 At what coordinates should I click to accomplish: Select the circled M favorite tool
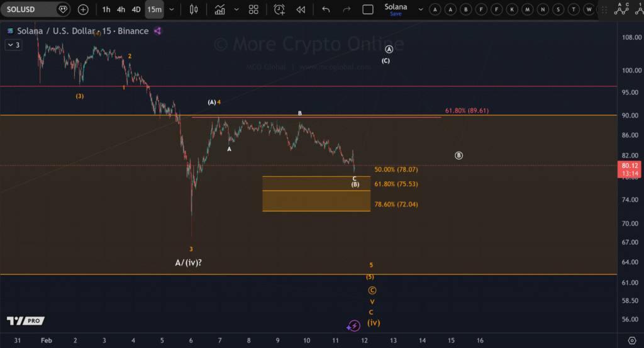528,9
